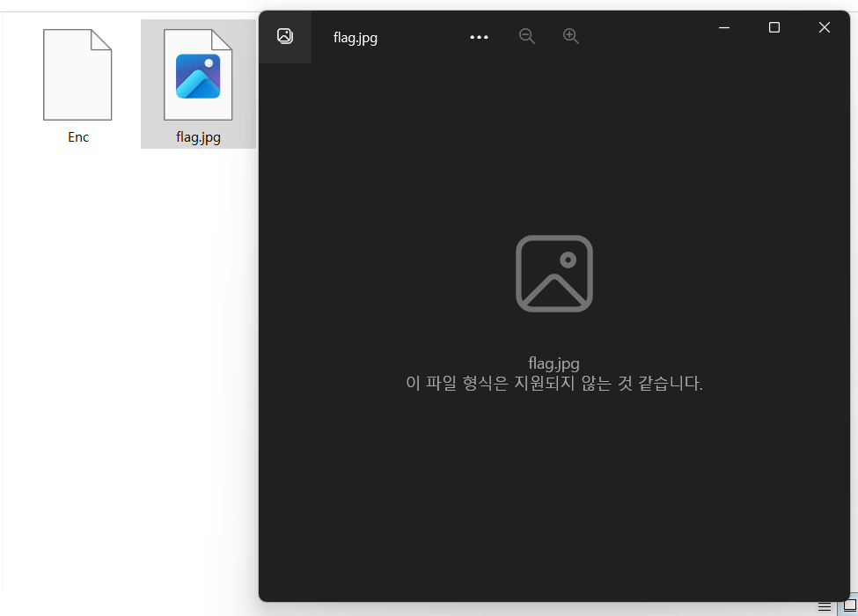The width and height of the screenshot is (858, 616).
Task: Maximize the Photos window
Action: tap(774, 27)
